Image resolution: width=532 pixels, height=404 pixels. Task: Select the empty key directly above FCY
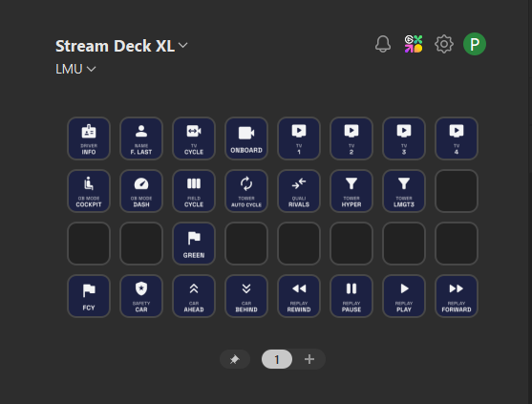[89, 244]
